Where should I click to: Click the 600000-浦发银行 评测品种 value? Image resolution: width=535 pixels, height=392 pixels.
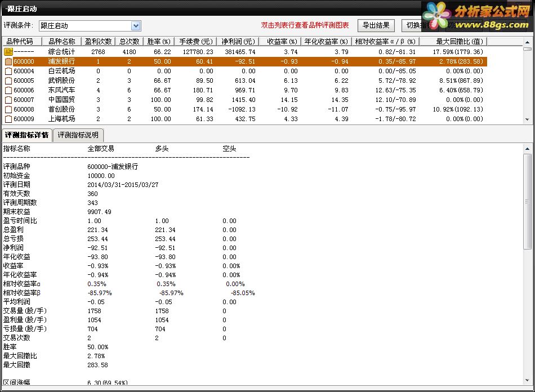pyautogui.click(x=113, y=167)
